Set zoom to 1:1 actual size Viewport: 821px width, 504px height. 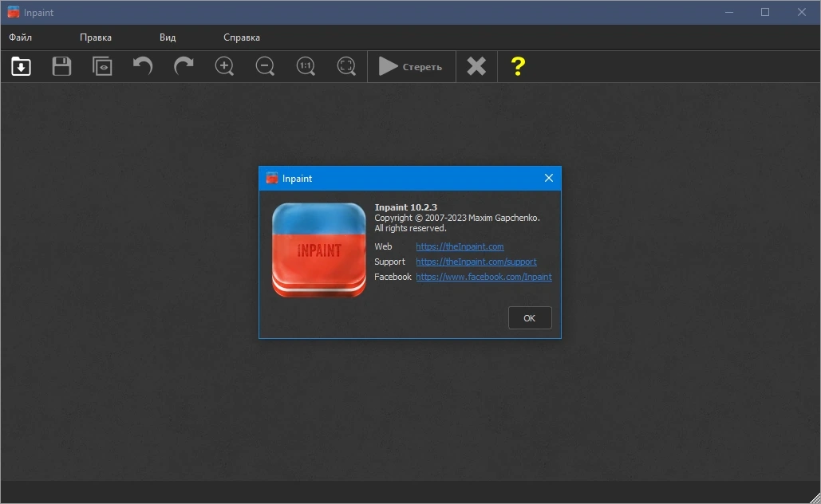click(x=306, y=66)
